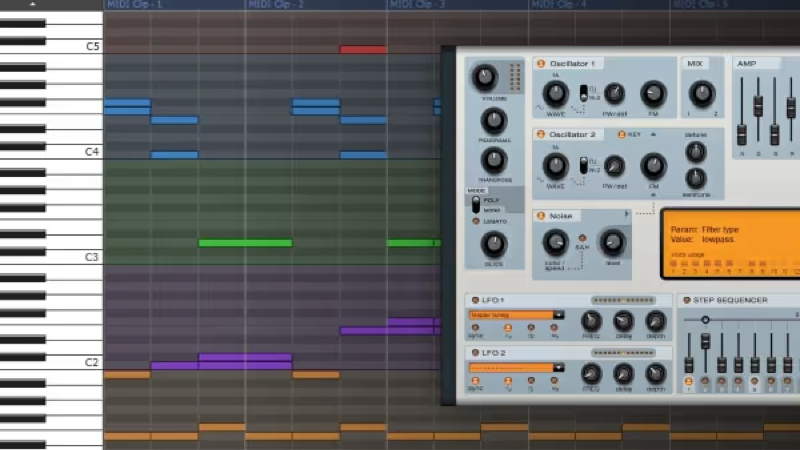Click LFO 1 delay knob

pos(623,321)
